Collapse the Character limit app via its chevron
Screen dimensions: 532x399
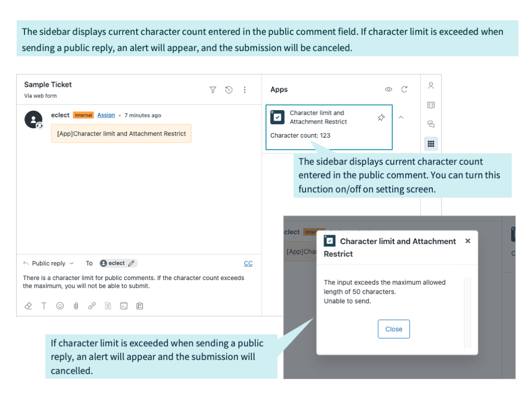pyautogui.click(x=401, y=117)
